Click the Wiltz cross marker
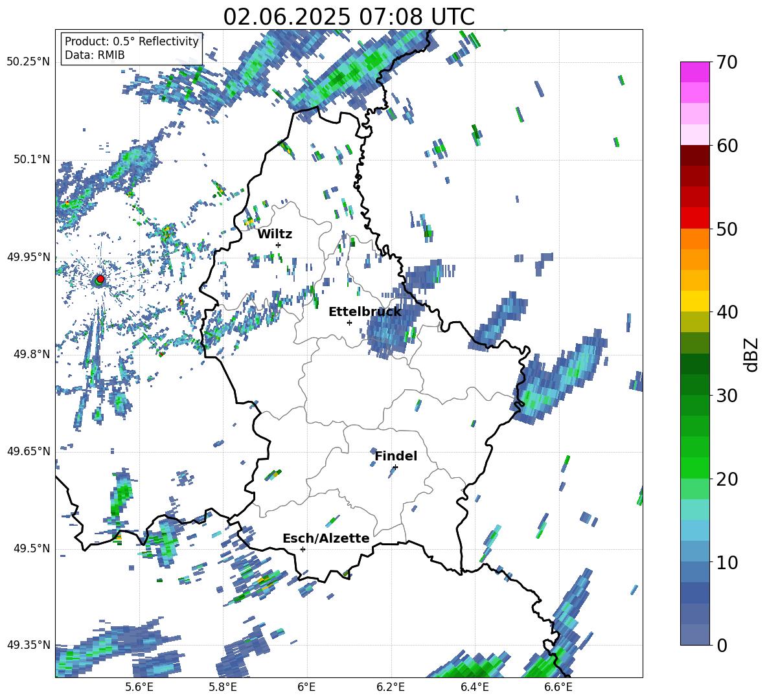This screenshot has width=767, height=700. click(x=279, y=245)
